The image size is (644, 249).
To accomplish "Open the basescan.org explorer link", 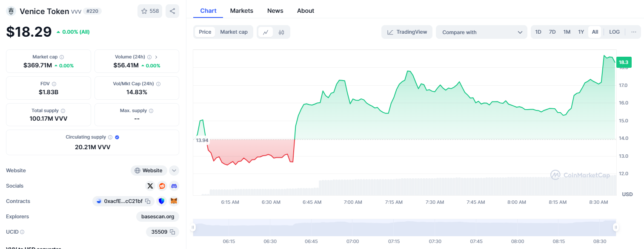I will point(157,217).
